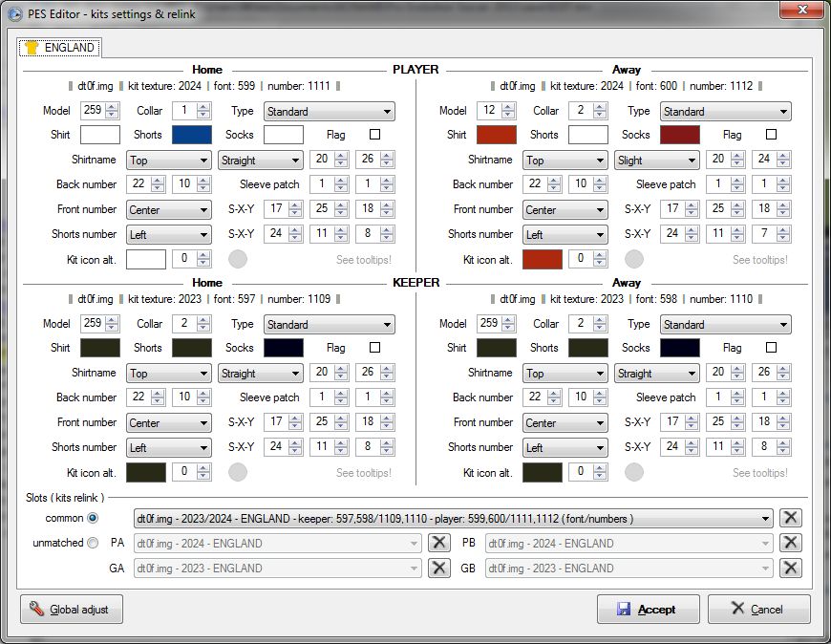Enable the Flag checkbox for Player Home
The image size is (831, 644).
(374, 135)
